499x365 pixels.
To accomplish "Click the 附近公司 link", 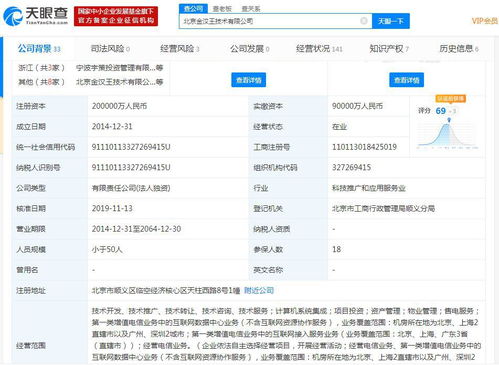I will point(259,290).
